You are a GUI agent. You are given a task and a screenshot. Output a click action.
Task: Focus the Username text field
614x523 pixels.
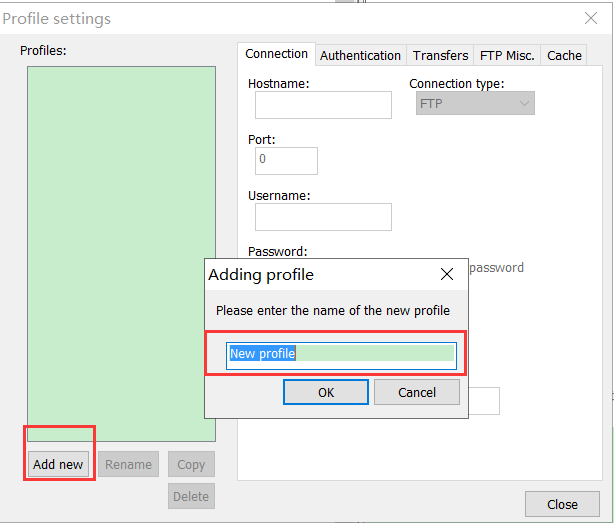pyautogui.click(x=323, y=217)
